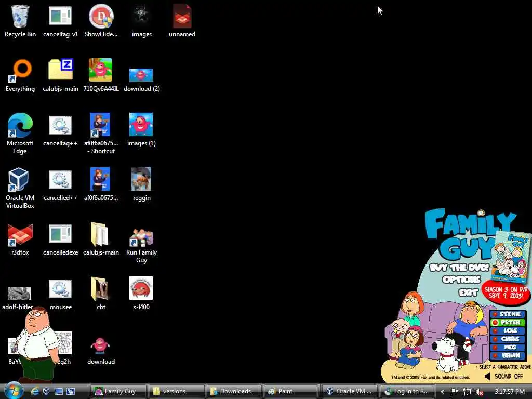Launch the Everything search shortcut
This screenshot has width=532, height=399.
coord(20,75)
